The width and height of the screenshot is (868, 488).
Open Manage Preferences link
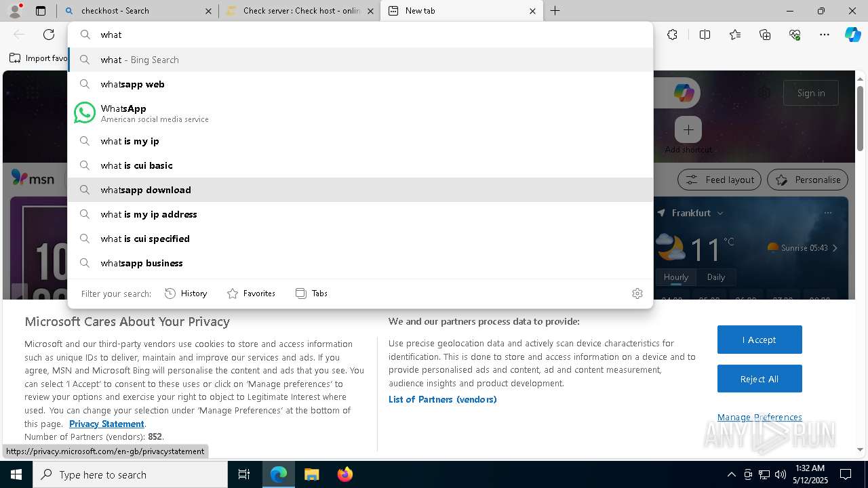759,417
